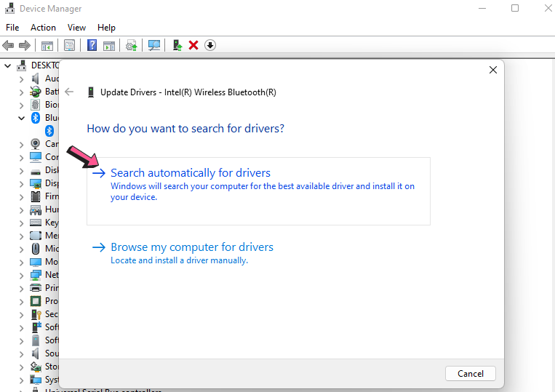Expand the System devices chevron
The width and height of the screenshot is (555, 392).
point(21,380)
